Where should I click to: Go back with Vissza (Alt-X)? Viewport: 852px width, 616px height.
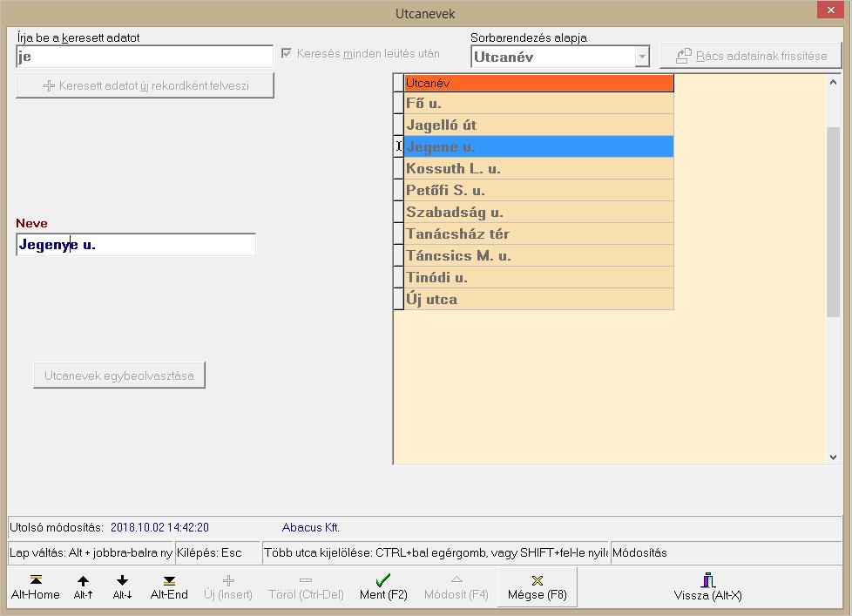tap(707, 587)
